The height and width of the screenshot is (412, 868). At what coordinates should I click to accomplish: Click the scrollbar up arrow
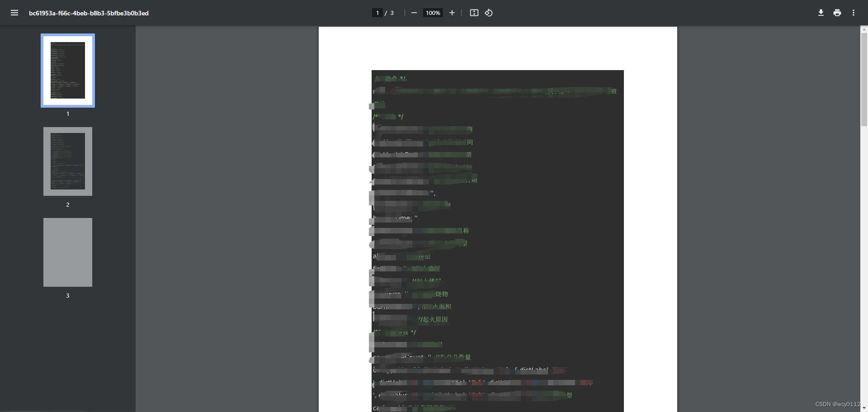864,29
